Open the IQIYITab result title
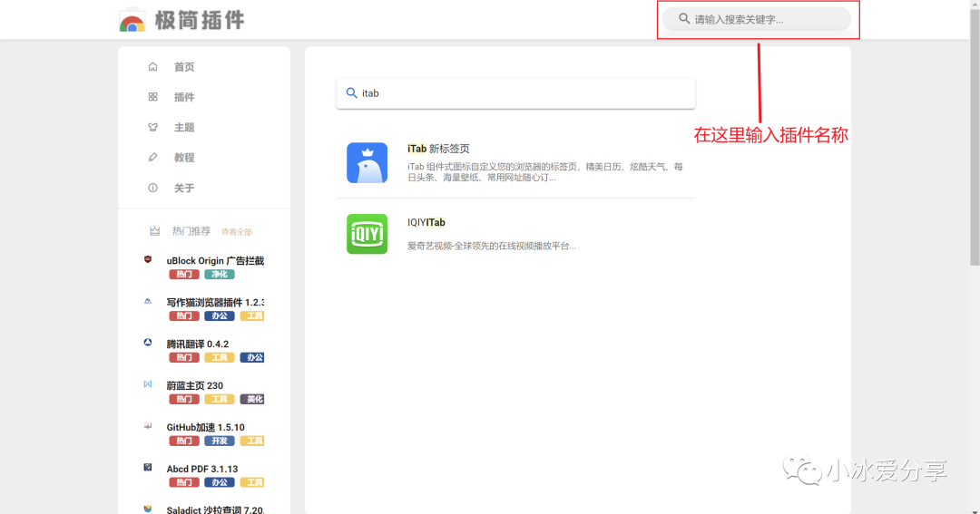Screen dimensions: 980x514 (426, 222)
